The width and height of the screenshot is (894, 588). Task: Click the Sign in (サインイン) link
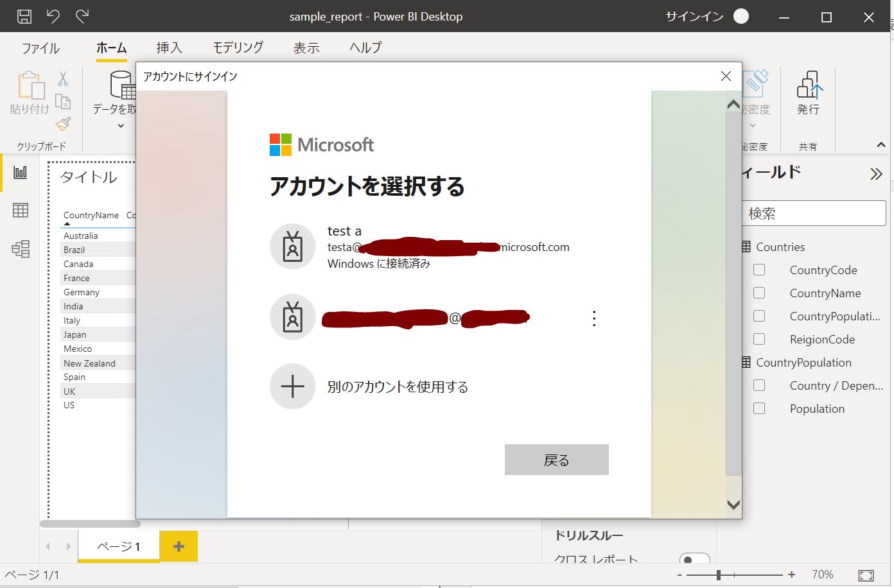(x=694, y=17)
